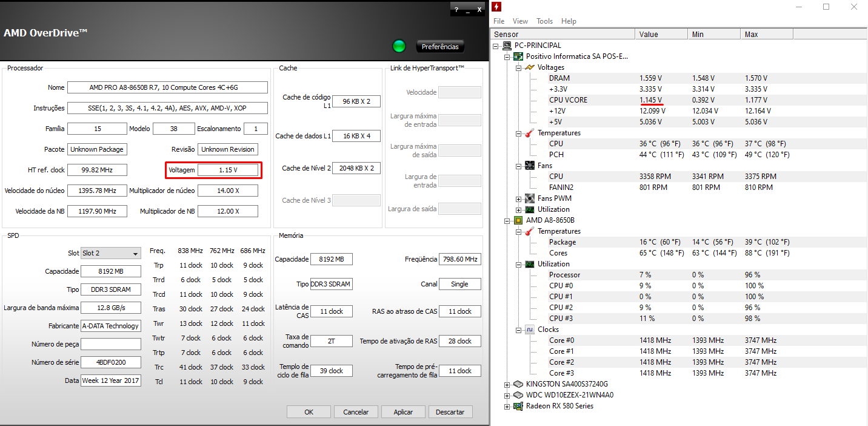Click the Multiplicador de núcleo 14.00 X field
The width and height of the screenshot is (868, 426).
tap(228, 191)
